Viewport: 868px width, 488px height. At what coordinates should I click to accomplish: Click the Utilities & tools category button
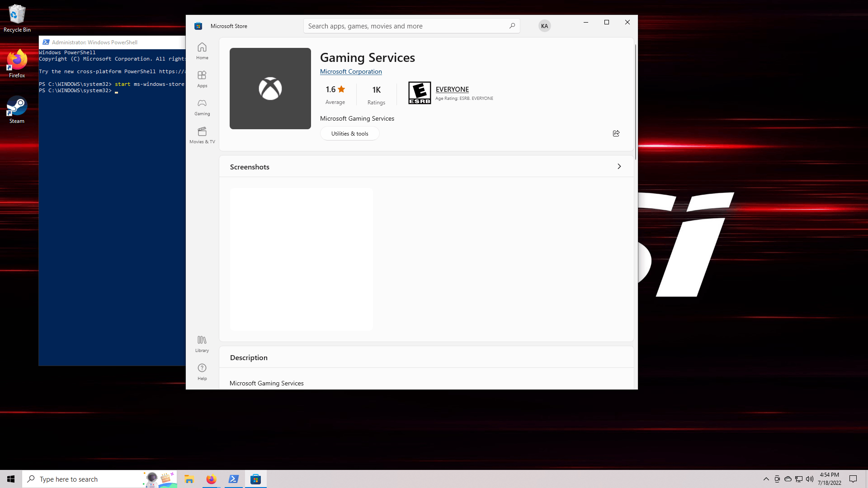pos(349,133)
